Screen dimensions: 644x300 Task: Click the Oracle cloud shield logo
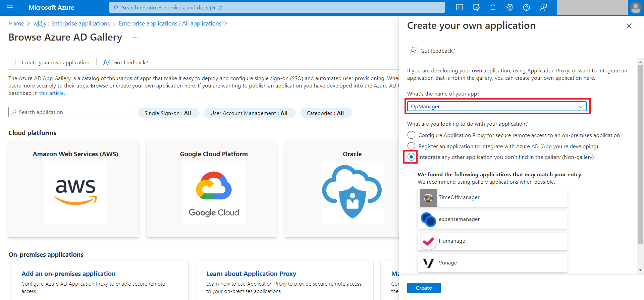[x=352, y=192]
